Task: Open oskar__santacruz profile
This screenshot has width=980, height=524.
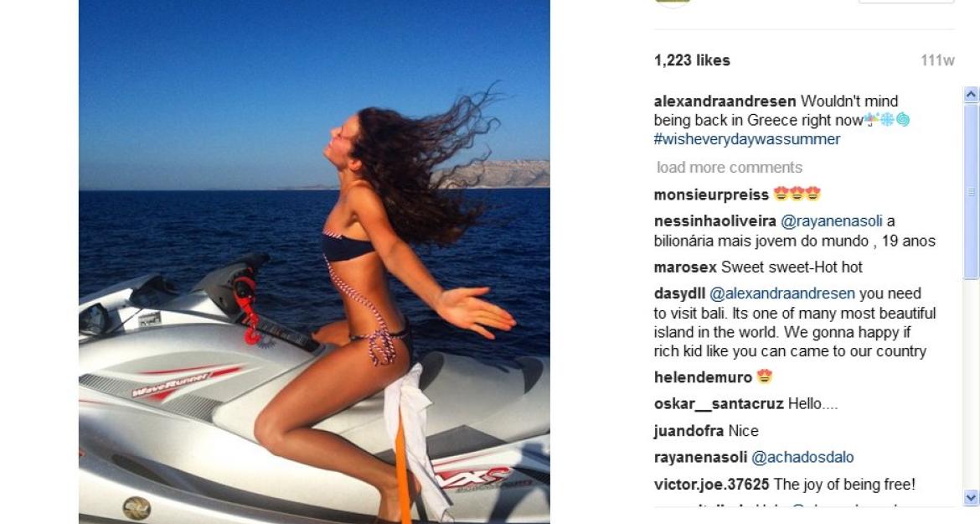Action: click(719, 404)
